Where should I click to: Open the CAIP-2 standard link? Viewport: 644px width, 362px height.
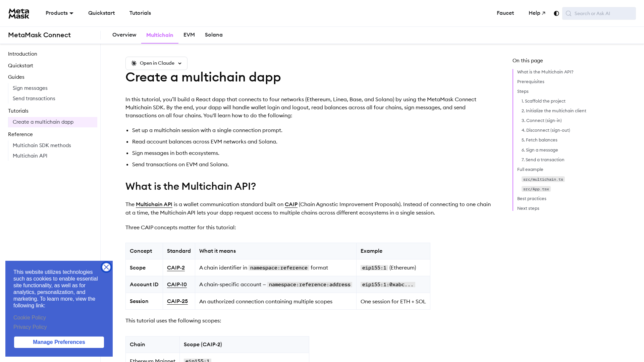click(176, 268)
